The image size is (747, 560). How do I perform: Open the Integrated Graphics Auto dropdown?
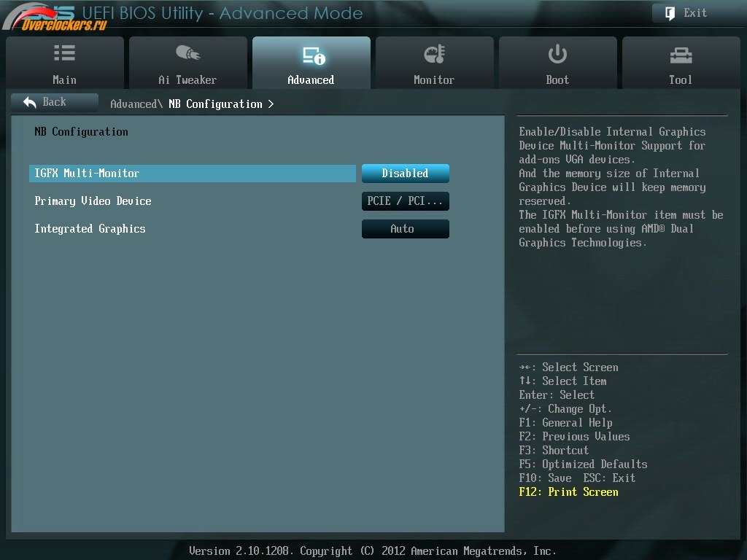[x=406, y=228]
